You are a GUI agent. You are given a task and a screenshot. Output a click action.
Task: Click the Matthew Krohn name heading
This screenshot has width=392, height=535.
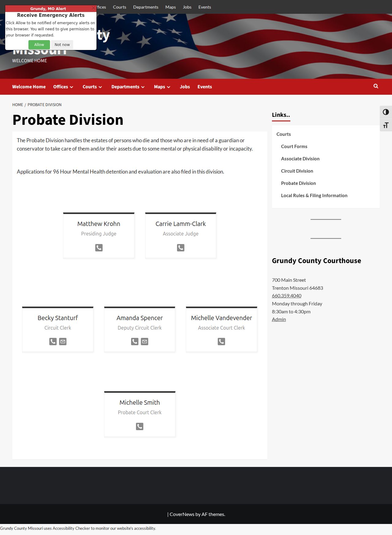[99, 224]
